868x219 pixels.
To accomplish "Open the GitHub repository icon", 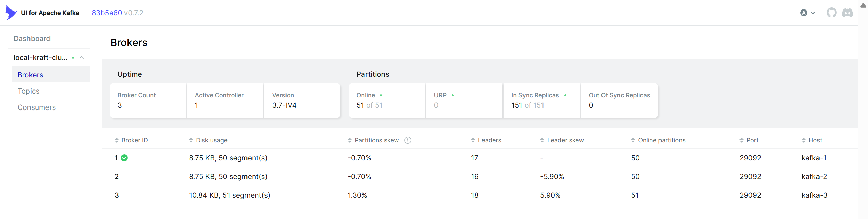I will pyautogui.click(x=831, y=13).
